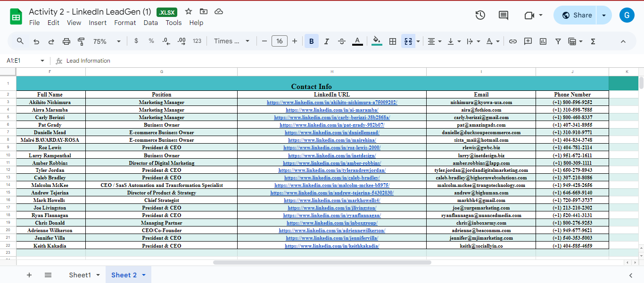Open Akihito Nishimura's LinkedIn URL

click(332, 102)
